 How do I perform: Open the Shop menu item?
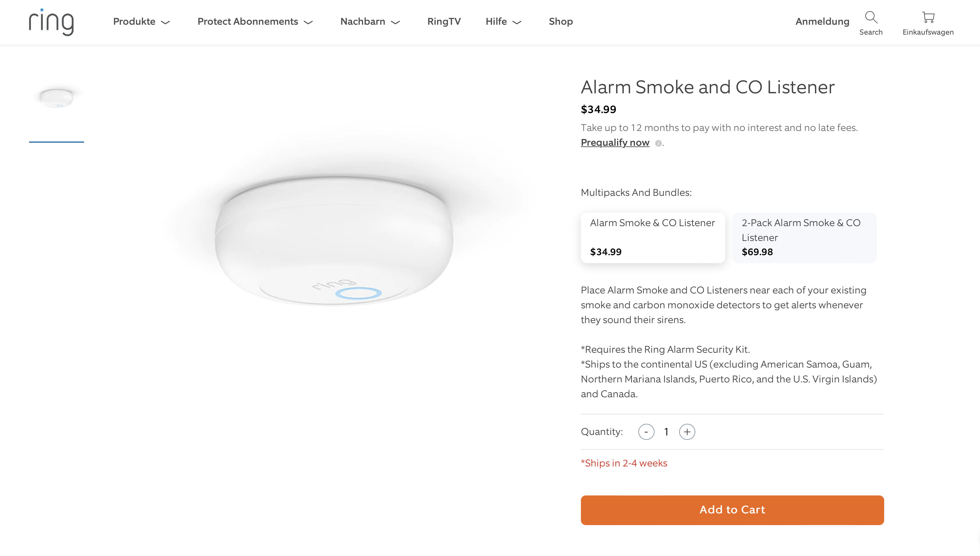(x=560, y=22)
